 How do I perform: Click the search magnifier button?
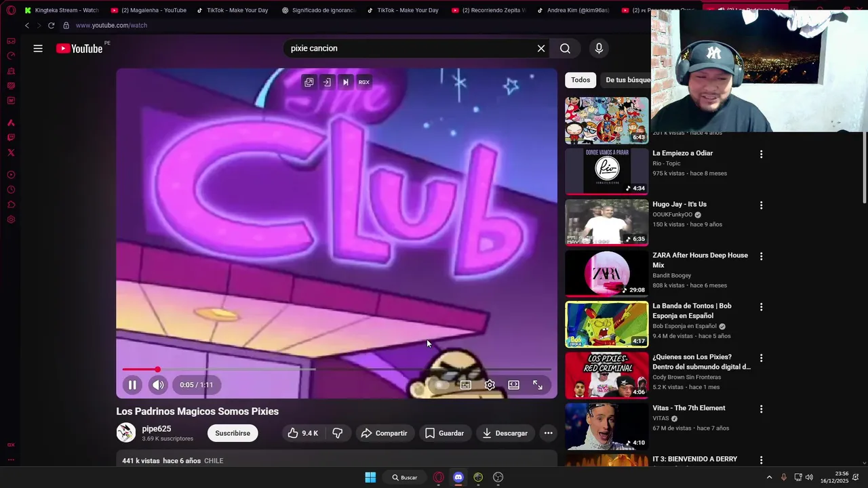click(x=565, y=48)
